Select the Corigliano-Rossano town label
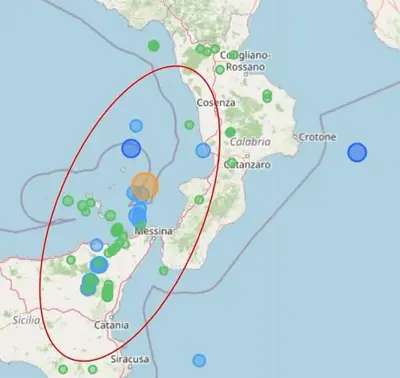The height and width of the screenshot is (378, 400). [x=244, y=61]
